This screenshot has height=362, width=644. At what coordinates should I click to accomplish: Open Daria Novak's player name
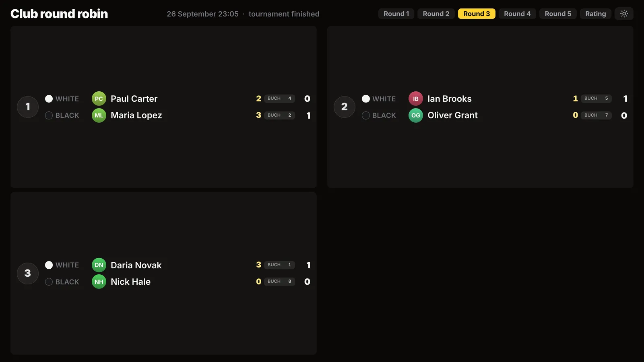pos(136,265)
